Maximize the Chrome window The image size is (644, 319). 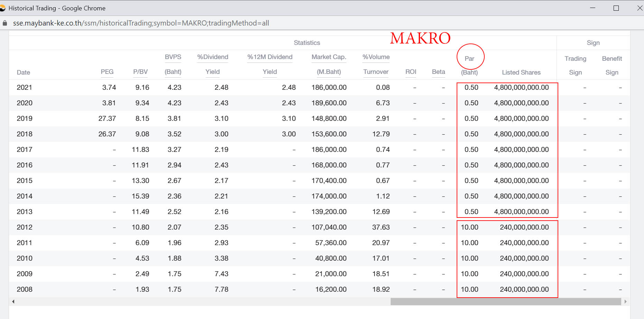616,8
